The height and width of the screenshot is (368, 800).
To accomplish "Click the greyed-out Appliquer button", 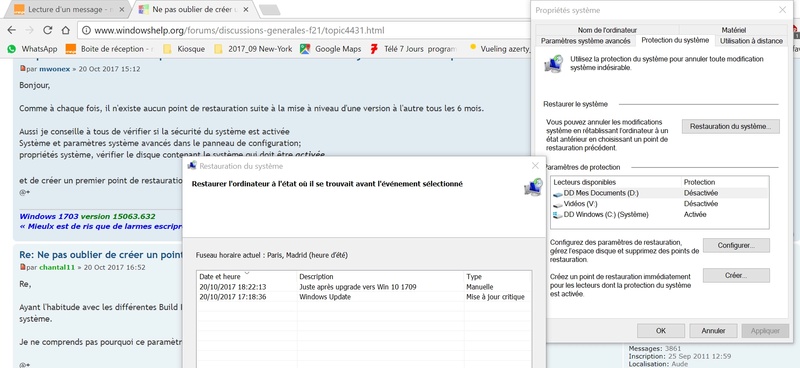I will tap(765, 331).
